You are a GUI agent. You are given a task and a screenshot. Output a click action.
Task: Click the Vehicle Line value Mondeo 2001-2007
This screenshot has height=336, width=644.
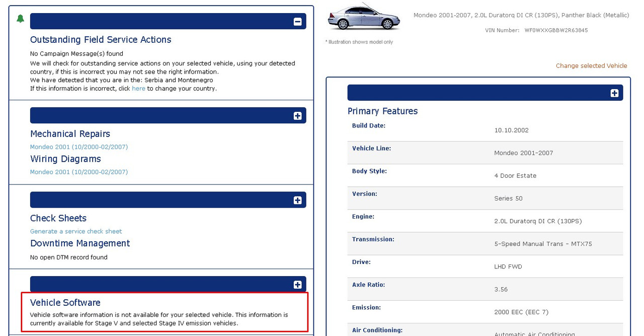click(523, 153)
